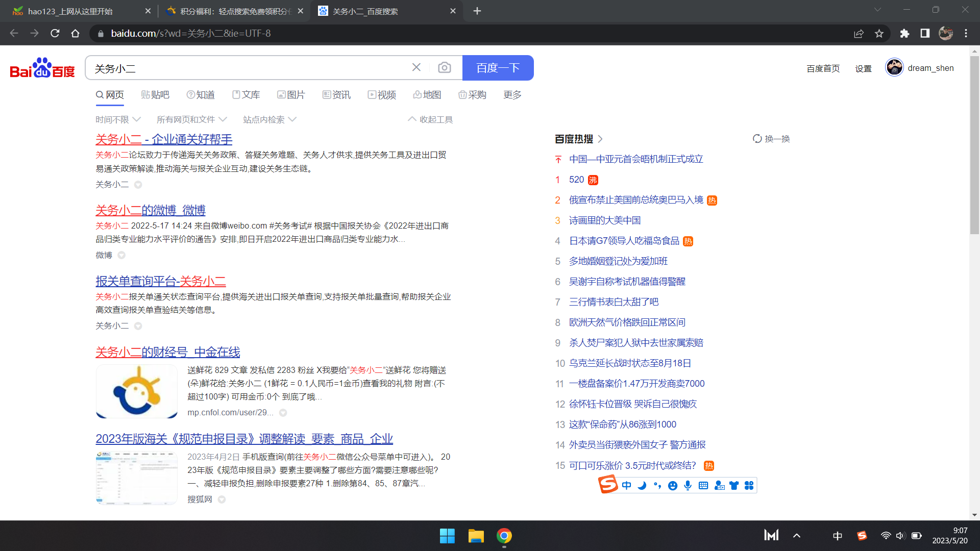This screenshot has width=980, height=551.
Task: Click the page vertical scrollbar thumb
Action: [x=974, y=145]
